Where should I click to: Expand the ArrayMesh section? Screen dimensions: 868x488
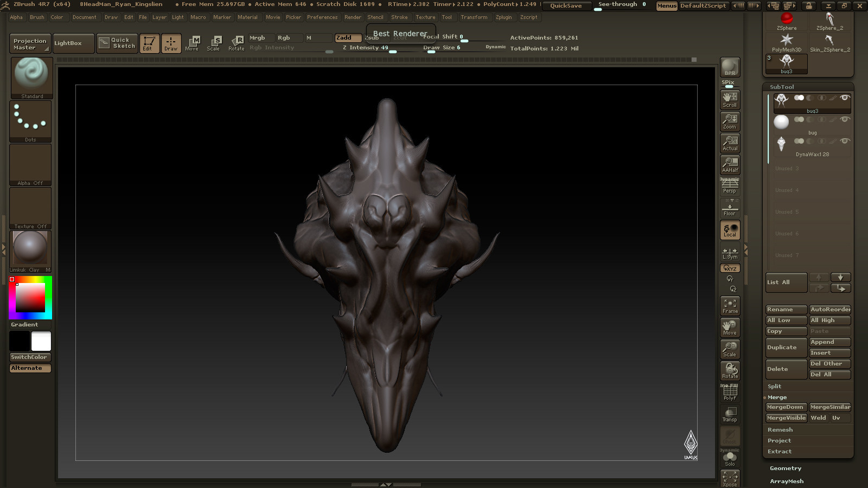(786, 481)
